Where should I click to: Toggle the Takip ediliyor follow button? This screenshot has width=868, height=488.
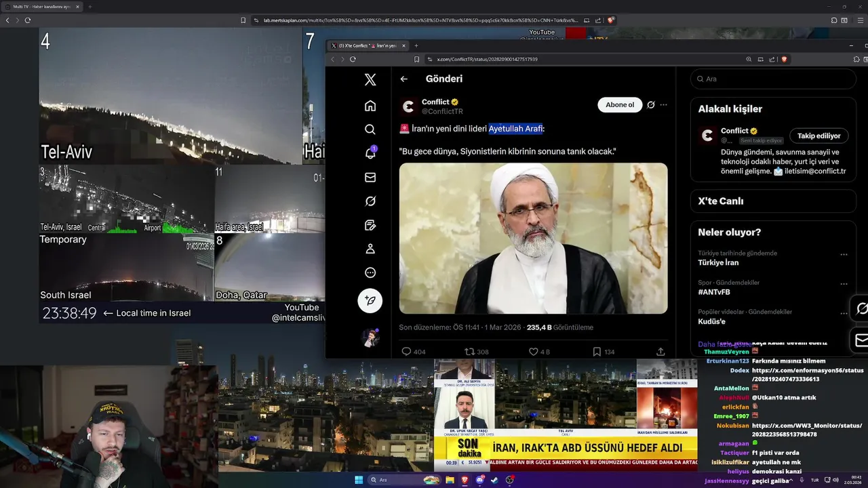coord(818,136)
